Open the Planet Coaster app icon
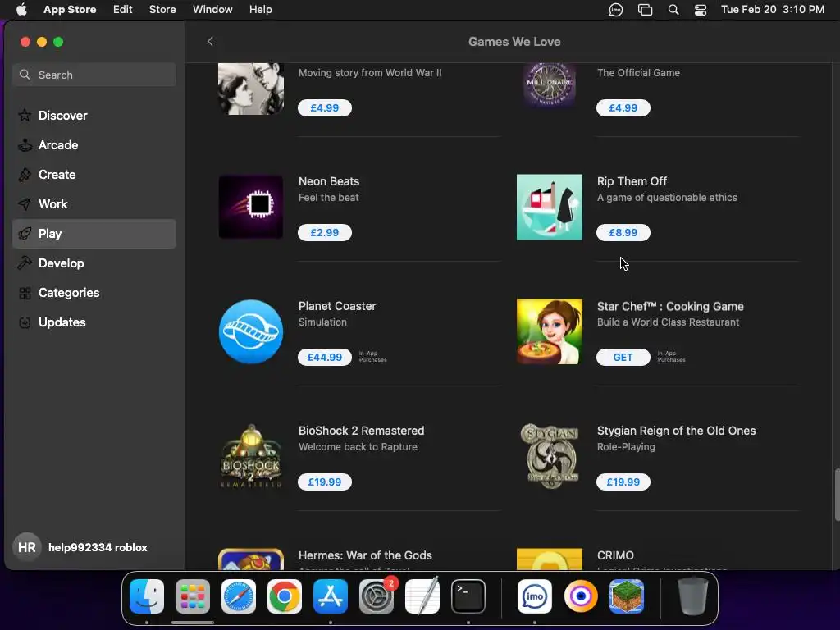Screen dimensions: 840x630 [x=251, y=331]
